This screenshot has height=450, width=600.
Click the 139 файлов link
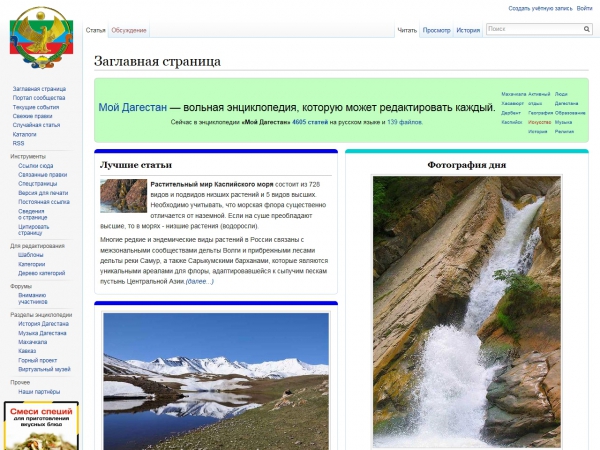coord(405,122)
